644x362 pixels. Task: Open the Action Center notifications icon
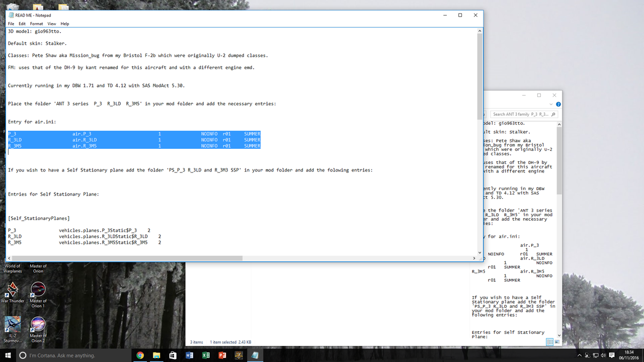(612, 355)
